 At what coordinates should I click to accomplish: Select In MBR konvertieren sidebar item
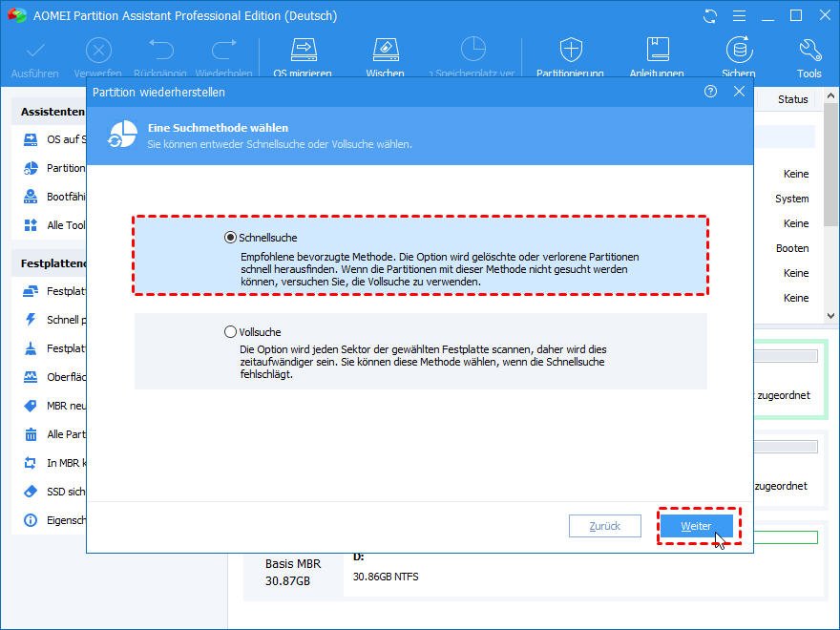(53, 463)
